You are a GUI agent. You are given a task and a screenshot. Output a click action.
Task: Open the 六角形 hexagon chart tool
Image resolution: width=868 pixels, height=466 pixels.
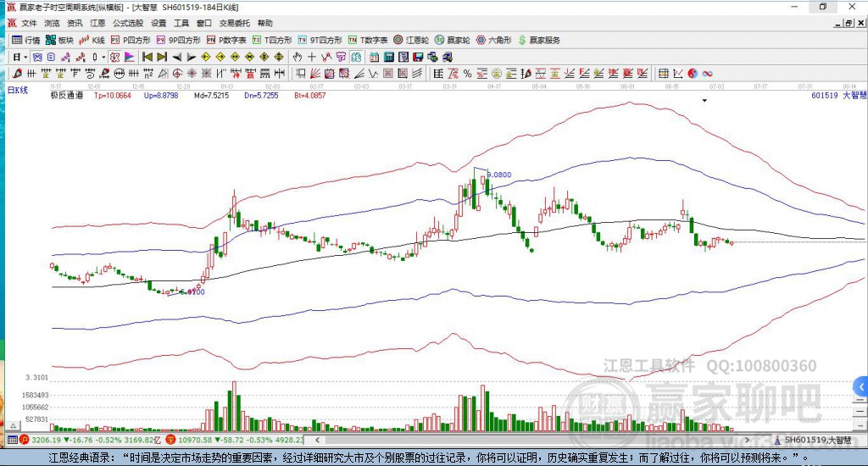tap(492, 40)
